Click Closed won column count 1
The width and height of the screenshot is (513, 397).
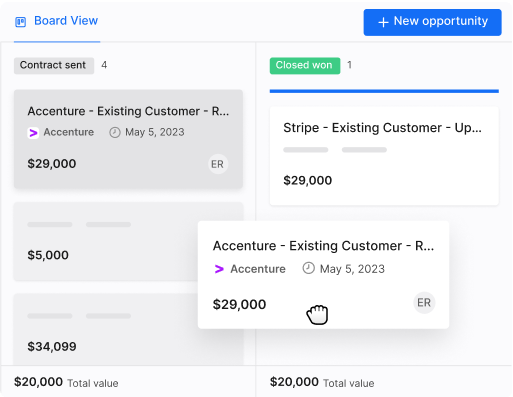coord(349,65)
